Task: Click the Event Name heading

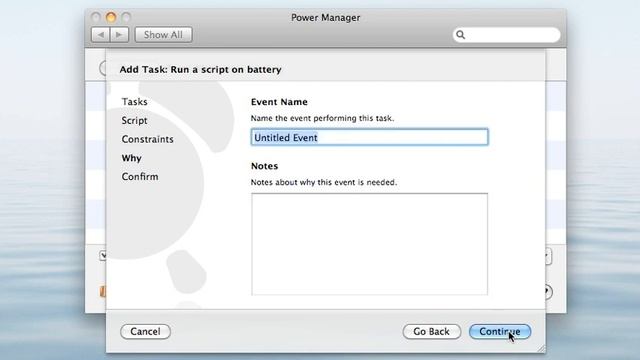Action: 279,102
